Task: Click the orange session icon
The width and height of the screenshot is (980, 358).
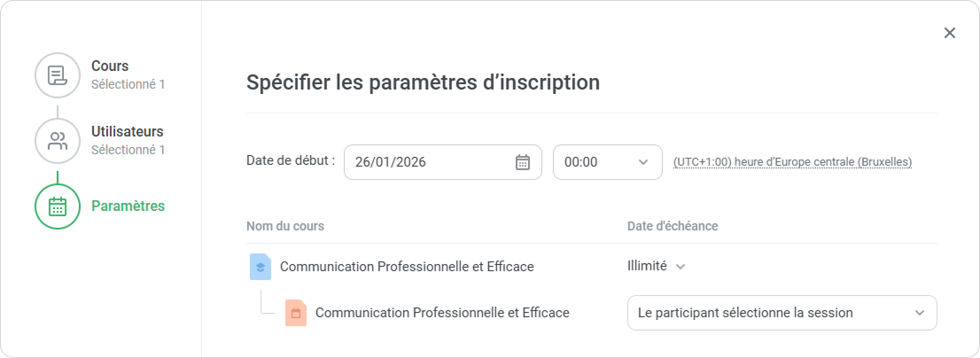Action: [296, 313]
